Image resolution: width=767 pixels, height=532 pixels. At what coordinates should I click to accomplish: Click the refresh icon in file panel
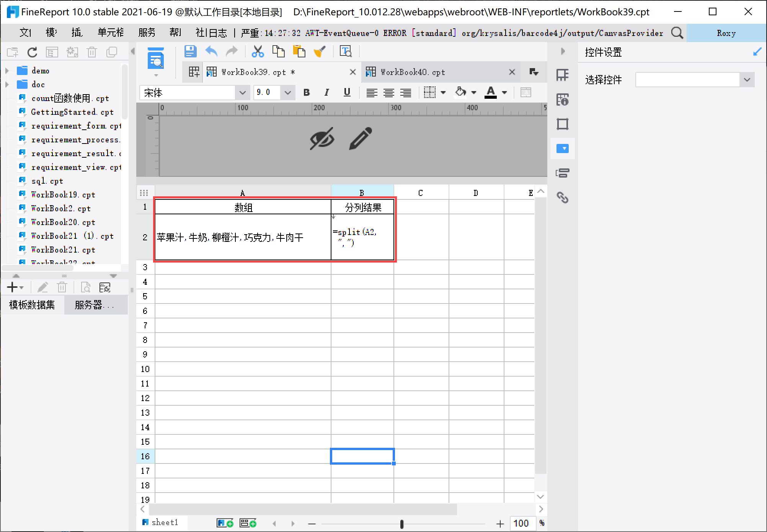(x=33, y=52)
